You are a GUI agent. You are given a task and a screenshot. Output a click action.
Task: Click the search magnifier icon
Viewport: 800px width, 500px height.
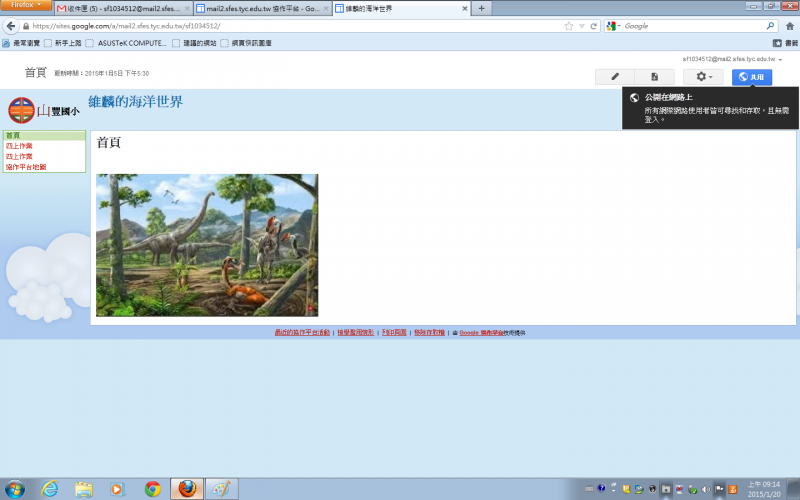770,26
